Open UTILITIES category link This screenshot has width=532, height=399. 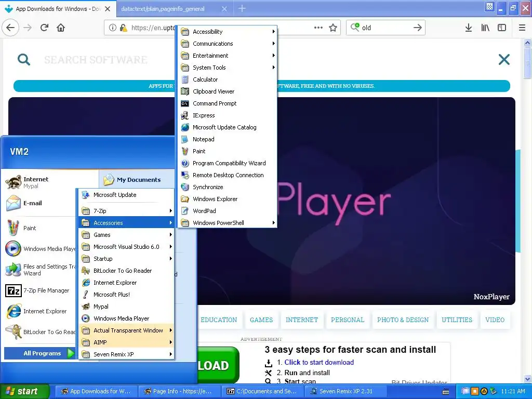click(457, 320)
